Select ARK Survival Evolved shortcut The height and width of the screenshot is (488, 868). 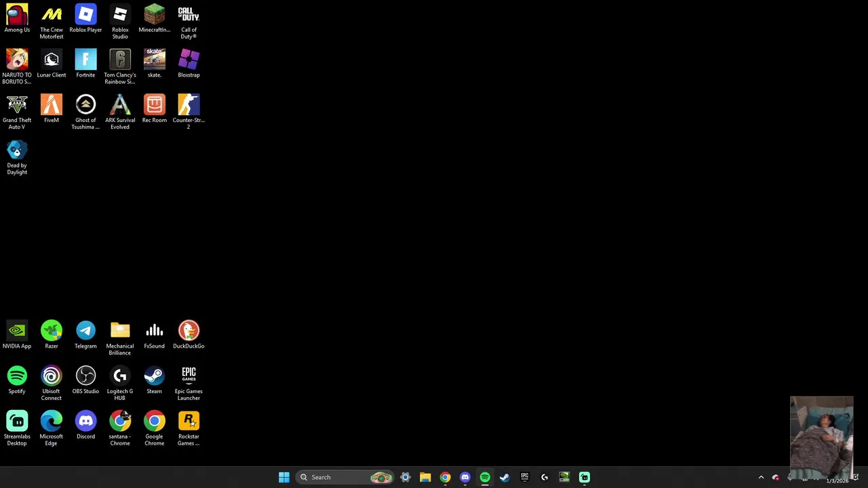click(x=120, y=112)
